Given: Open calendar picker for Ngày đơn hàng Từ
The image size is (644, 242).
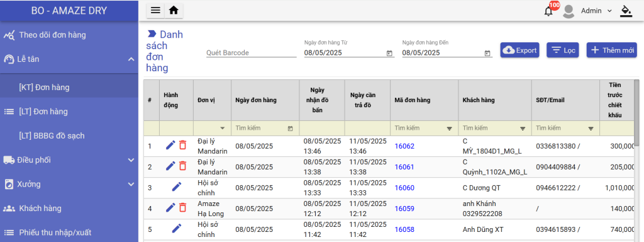Looking at the screenshot, I should tap(389, 53).
